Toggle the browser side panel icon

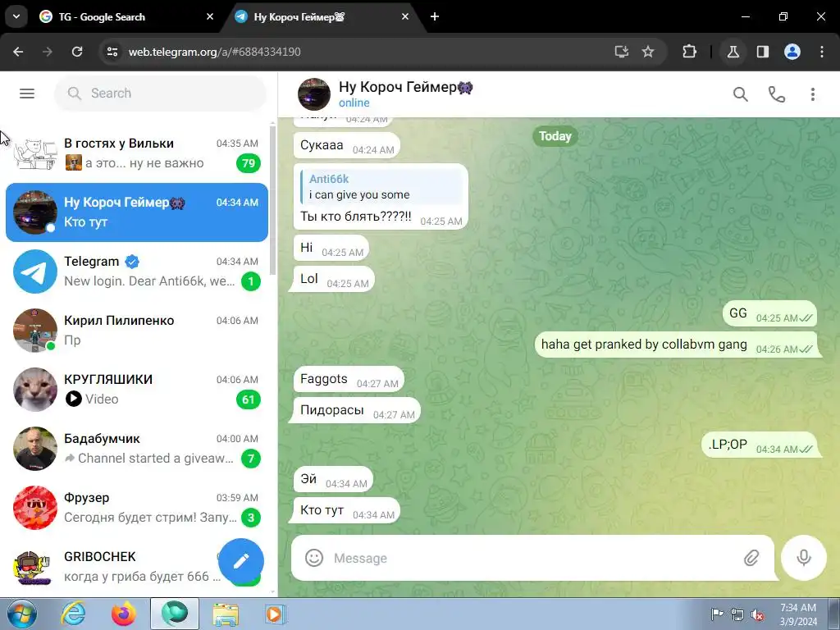tap(763, 52)
